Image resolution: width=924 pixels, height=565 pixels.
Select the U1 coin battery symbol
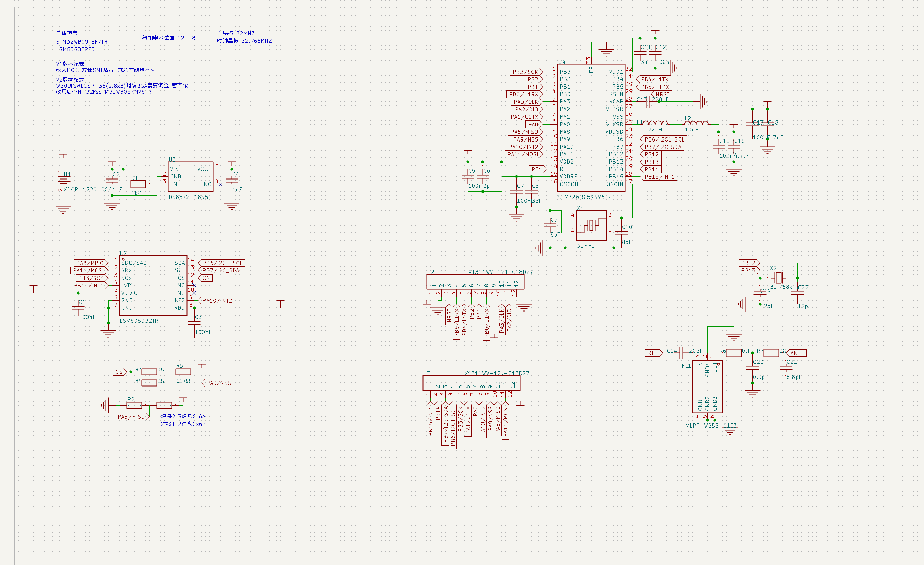63,181
